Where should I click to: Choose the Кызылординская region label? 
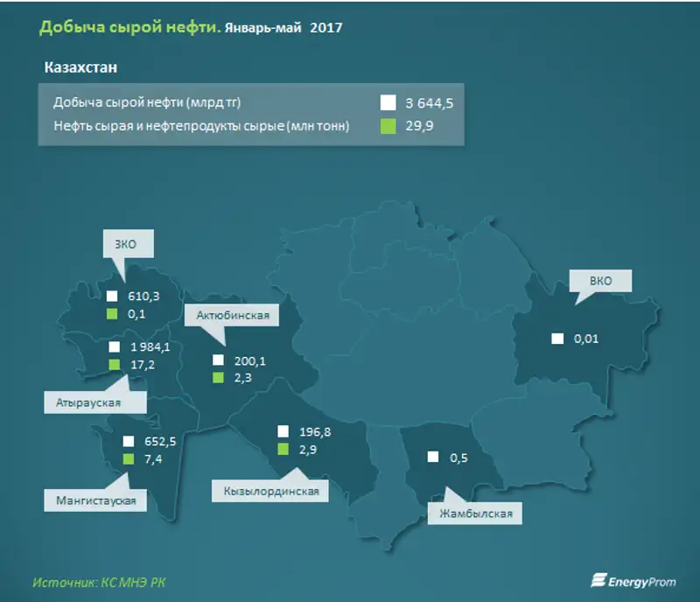[270, 492]
